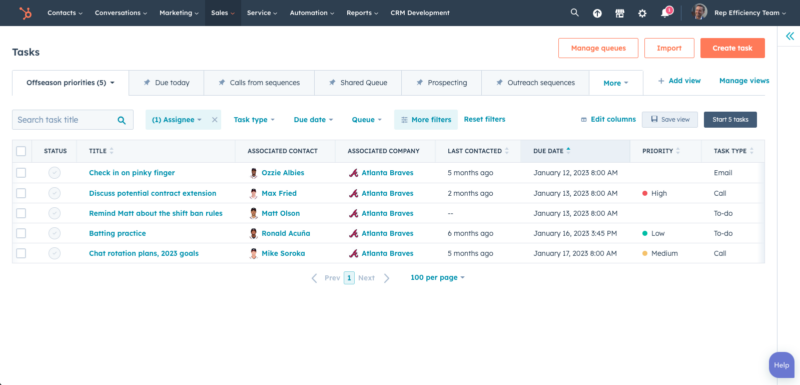Open the Marketing menu dropdown
The width and height of the screenshot is (800, 385).
(179, 13)
